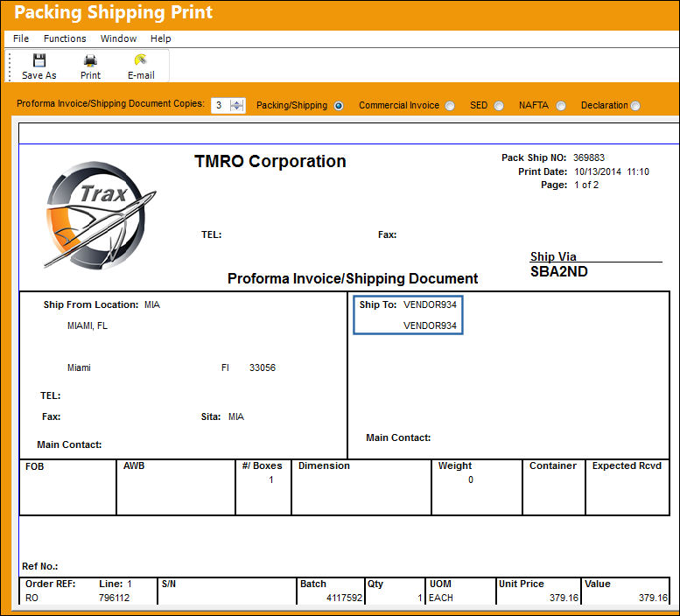Screen dimensions: 680x616
Task: Click the Trax logo image
Action: pos(99,215)
